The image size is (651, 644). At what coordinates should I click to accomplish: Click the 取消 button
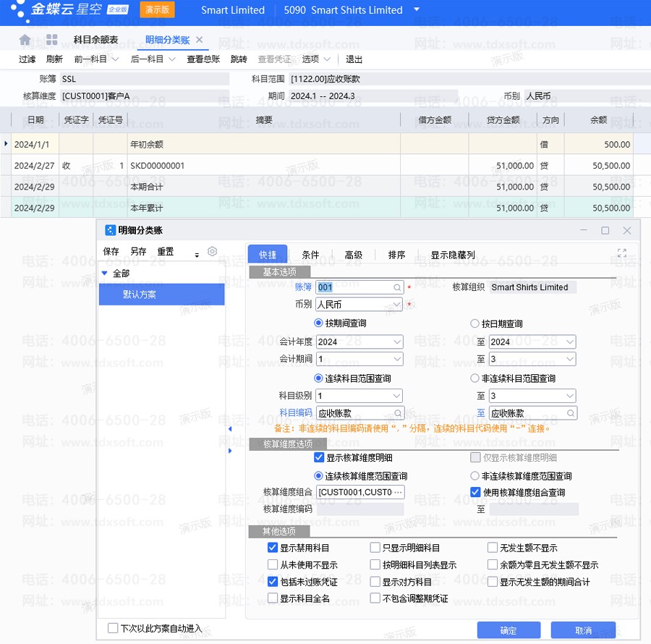(x=583, y=630)
